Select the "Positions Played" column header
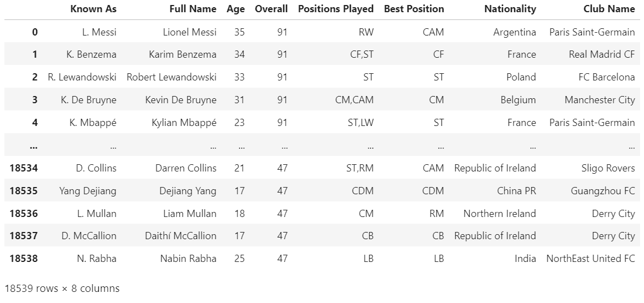 point(335,9)
